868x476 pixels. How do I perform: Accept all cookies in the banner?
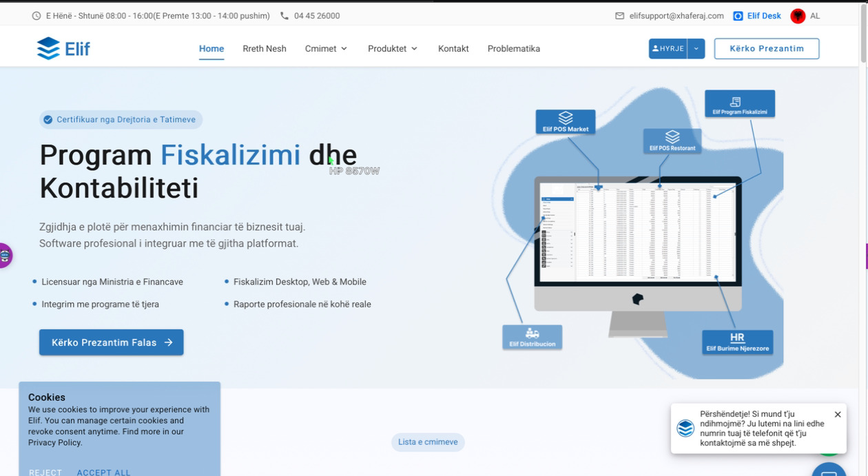click(x=103, y=472)
